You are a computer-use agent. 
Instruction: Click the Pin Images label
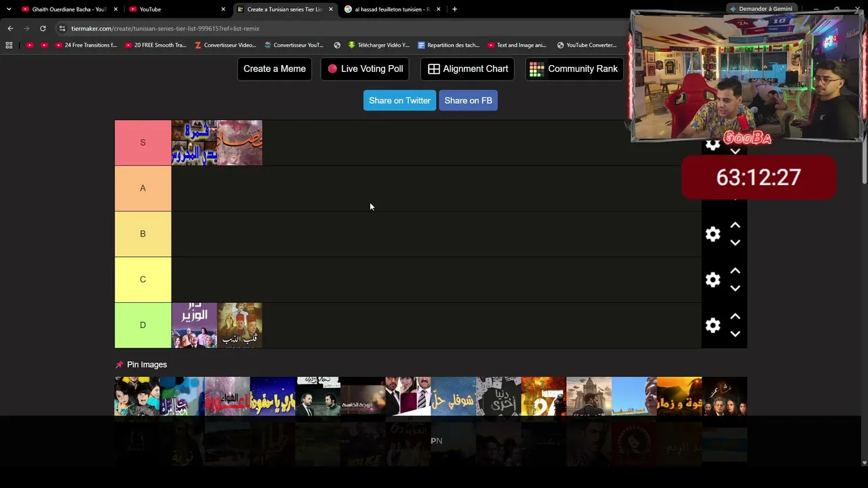pyautogui.click(x=146, y=365)
